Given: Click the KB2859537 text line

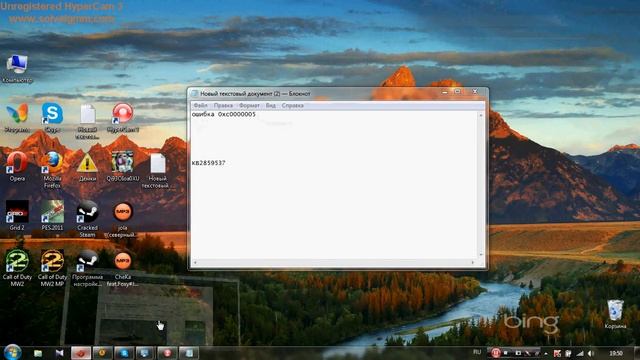Looking at the screenshot, I should pos(209,163).
